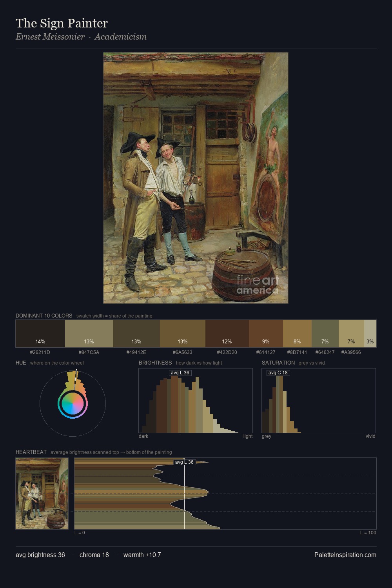392x588 pixels.
Task: Click the heartbeat brightness chart
Action: [x=225, y=494]
